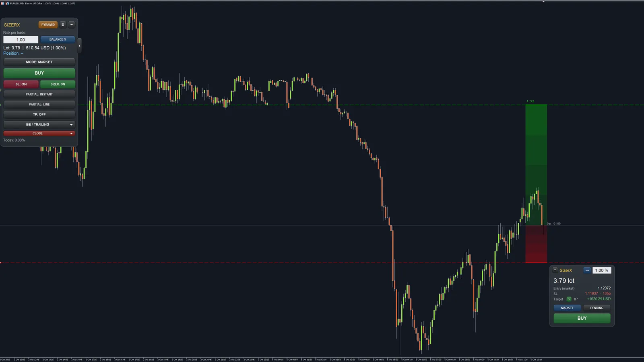Image resolution: width=644 pixels, height=362 pixels.
Task: Switch the MODE: MARKET button
Action: tap(39, 62)
